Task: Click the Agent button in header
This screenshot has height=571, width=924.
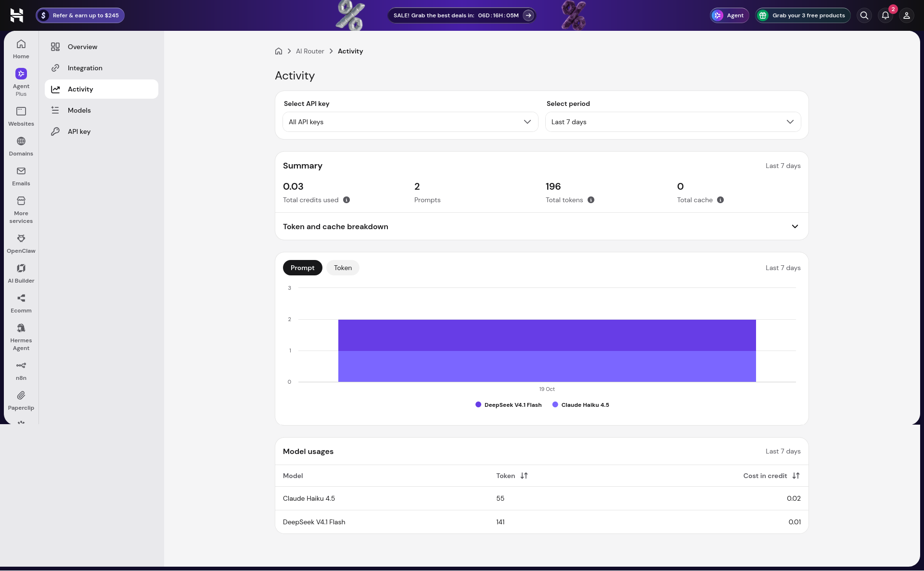Action: pyautogui.click(x=730, y=15)
